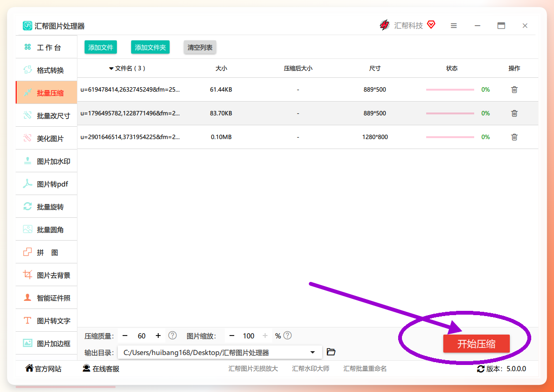The image size is (554, 392).
Task: Open 图片转文字 OCR tool
Action: coord(46,321)
